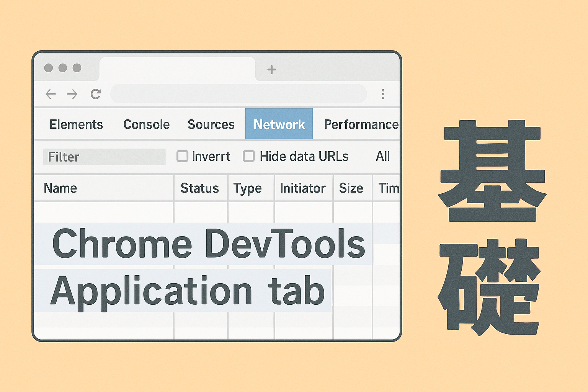This screenshot has height=392, width=588.
Task: Switch to the Elements panel
Action: click(76, 124)
